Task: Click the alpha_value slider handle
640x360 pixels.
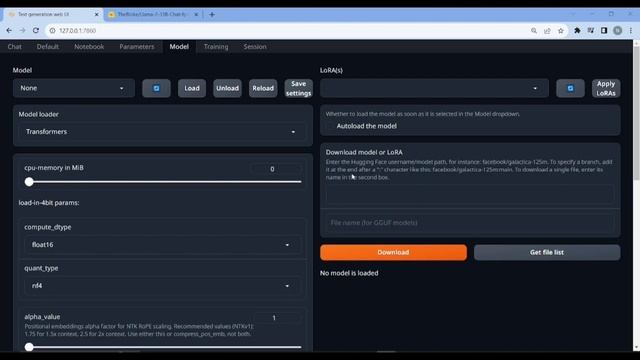Action: [29, 347]
